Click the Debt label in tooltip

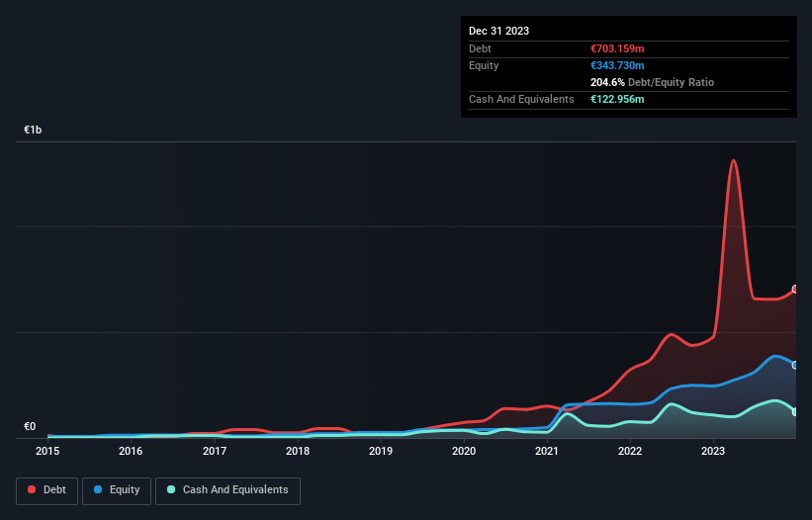[480, 48]
